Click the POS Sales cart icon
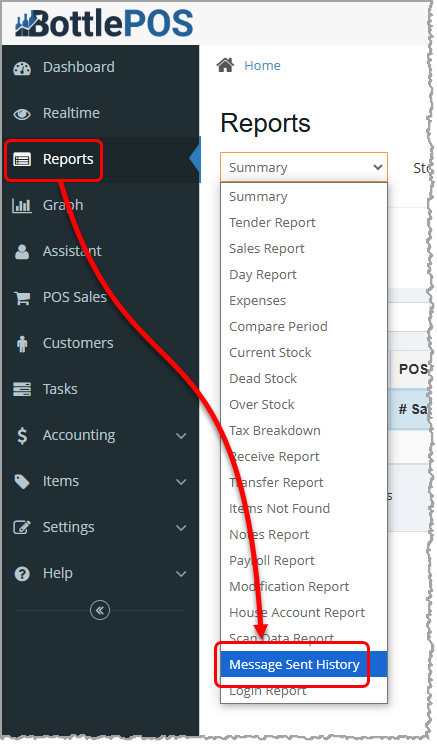 22,298
